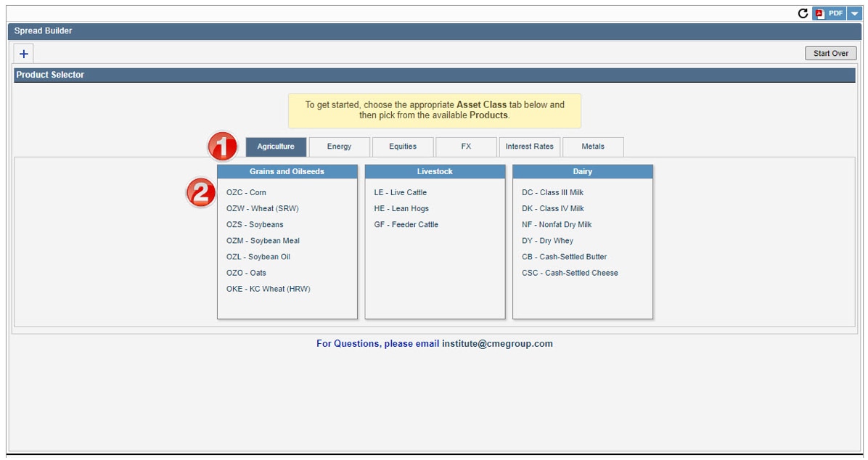Add a new tab with plus icon
The width and height of the screenshot is (868, 460).
23,54
